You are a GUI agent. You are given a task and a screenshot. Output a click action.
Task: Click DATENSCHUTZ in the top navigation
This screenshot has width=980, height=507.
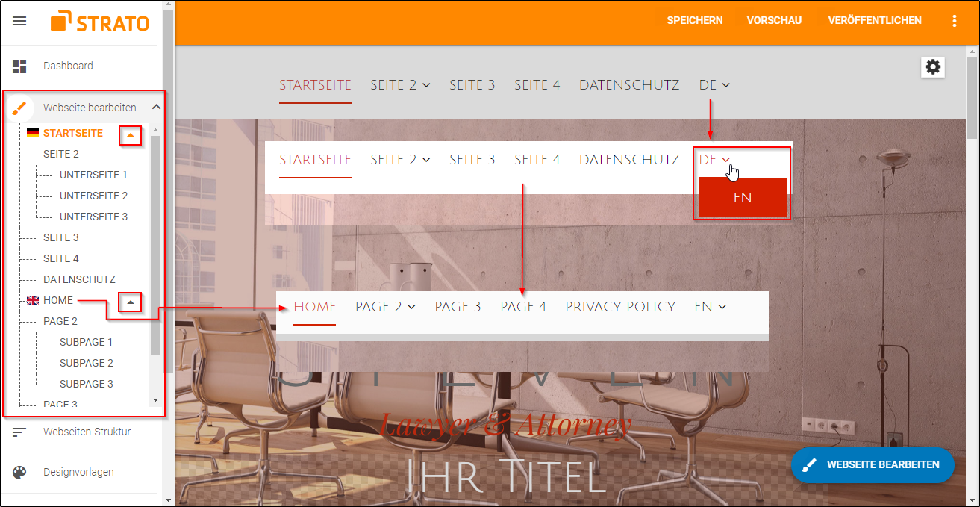[x=629, y=85]
